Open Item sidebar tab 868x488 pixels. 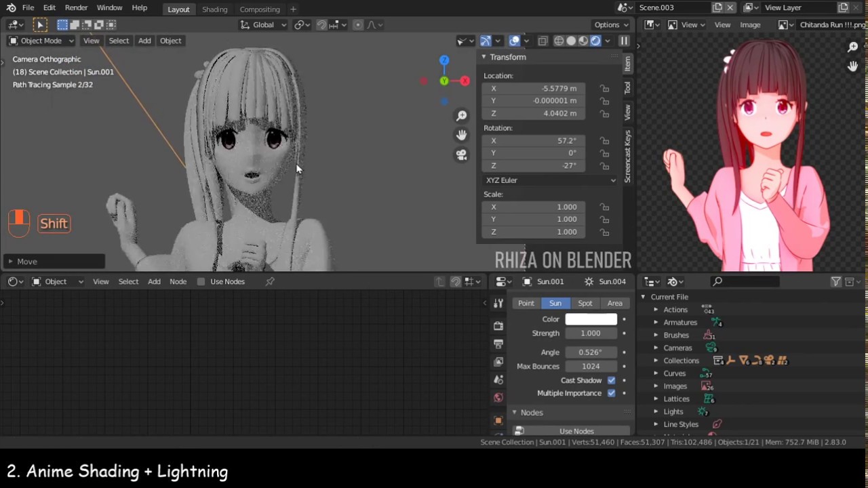627,64
